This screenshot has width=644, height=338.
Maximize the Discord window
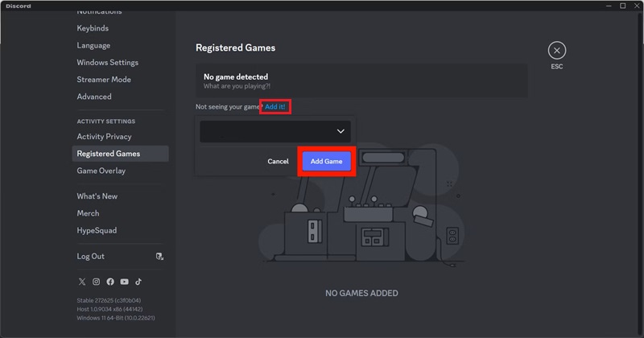(x=622, y=6)
